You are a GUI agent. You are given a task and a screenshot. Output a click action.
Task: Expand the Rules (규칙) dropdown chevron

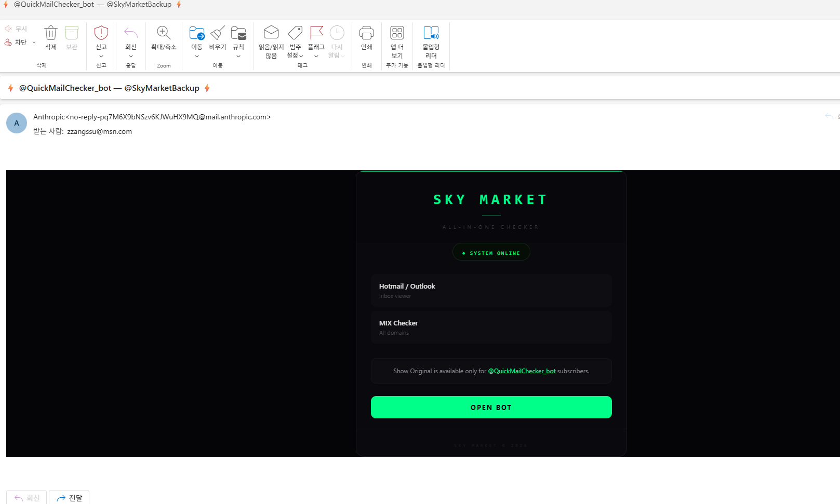click(x=238, y=57)
